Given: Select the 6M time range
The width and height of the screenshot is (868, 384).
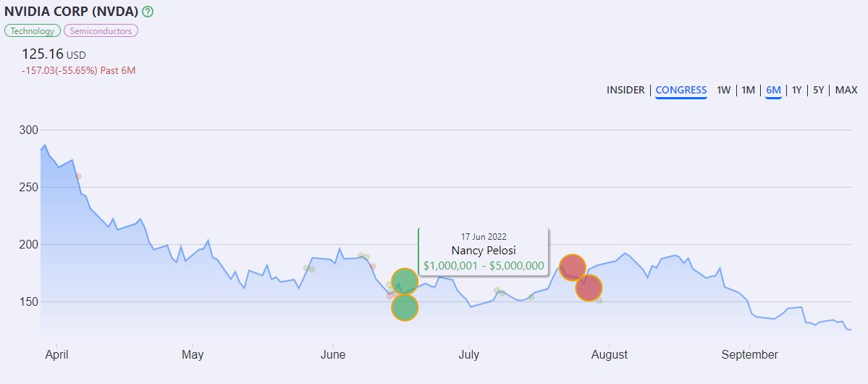Looking at the screenshot, I should tap(773, 90).
